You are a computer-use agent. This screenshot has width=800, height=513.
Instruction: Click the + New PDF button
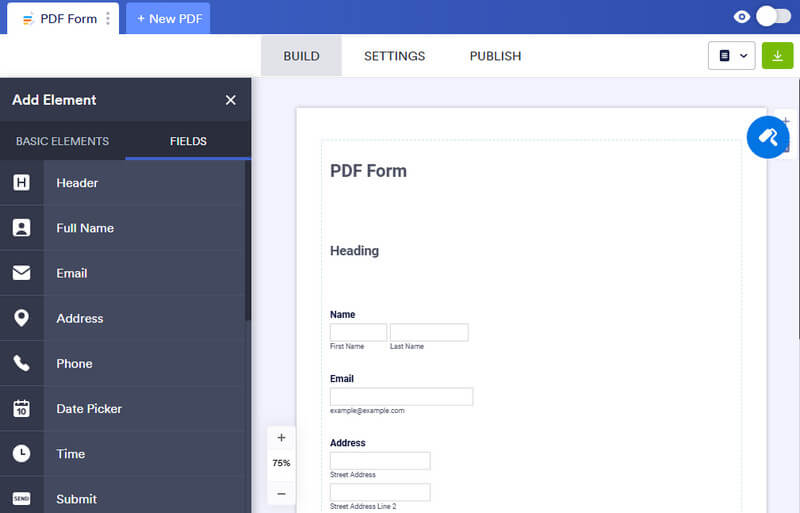168,19
